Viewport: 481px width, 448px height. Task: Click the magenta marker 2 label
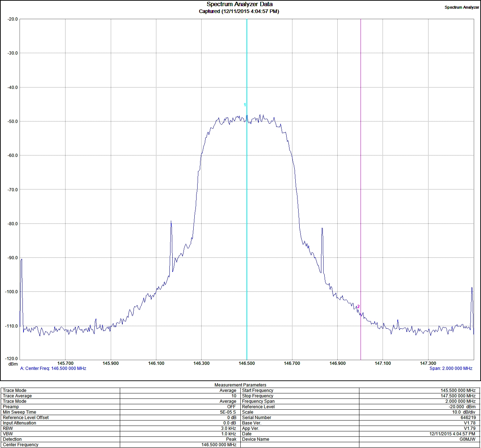click(358, 307)
